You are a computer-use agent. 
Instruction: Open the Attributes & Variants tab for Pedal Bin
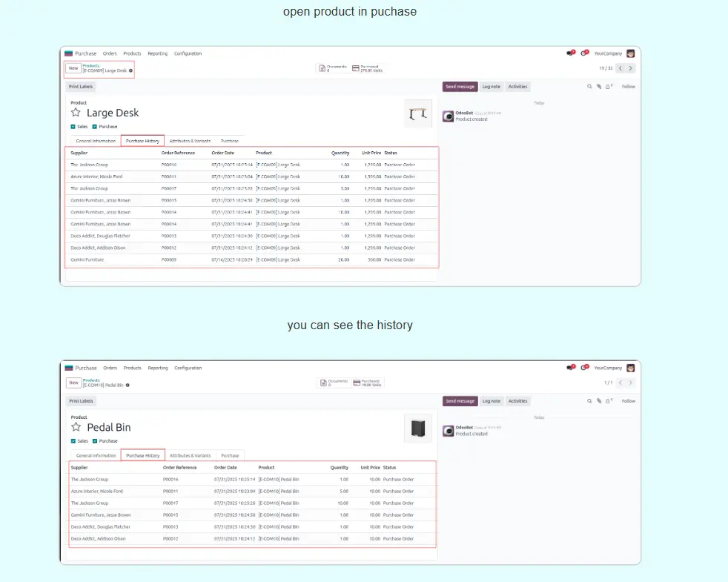pyautogui.click(x=191, y=455)
